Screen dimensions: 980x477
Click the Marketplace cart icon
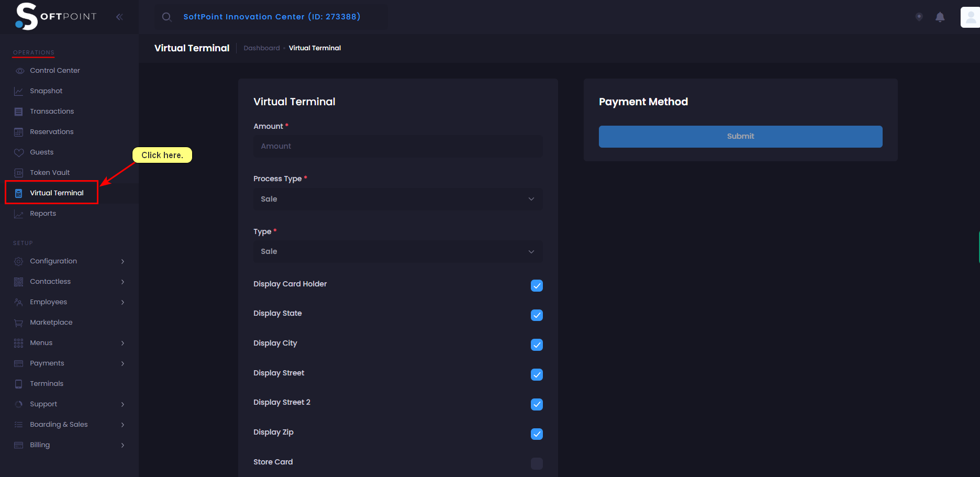click(x=19, y=323)
